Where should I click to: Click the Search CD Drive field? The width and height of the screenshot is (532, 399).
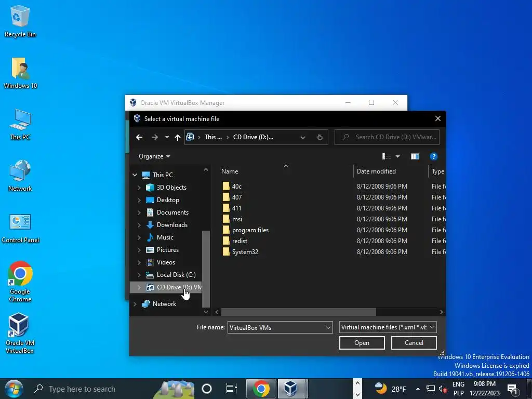pyautogui.click(x=387, y=137)
